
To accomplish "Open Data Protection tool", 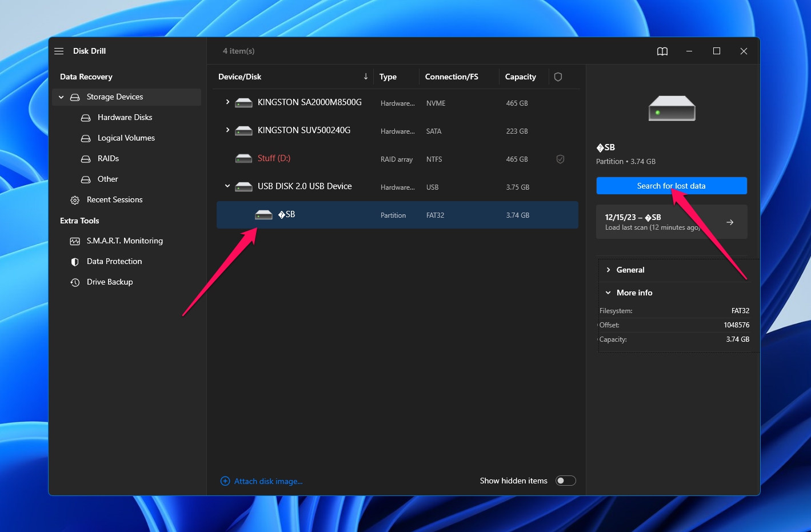I will point(114,262).
